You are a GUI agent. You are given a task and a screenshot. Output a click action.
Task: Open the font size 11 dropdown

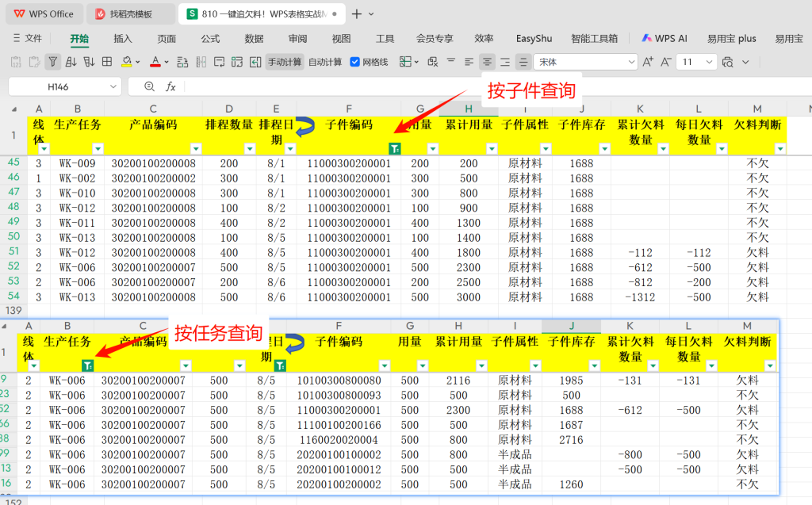pos(709,62)
